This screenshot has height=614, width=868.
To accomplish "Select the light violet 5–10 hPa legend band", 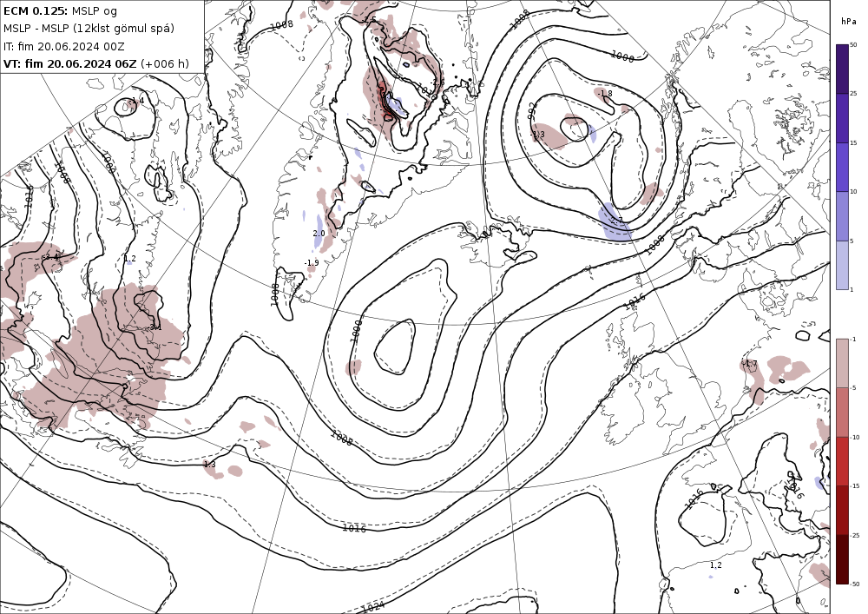I will pos(842,216).
